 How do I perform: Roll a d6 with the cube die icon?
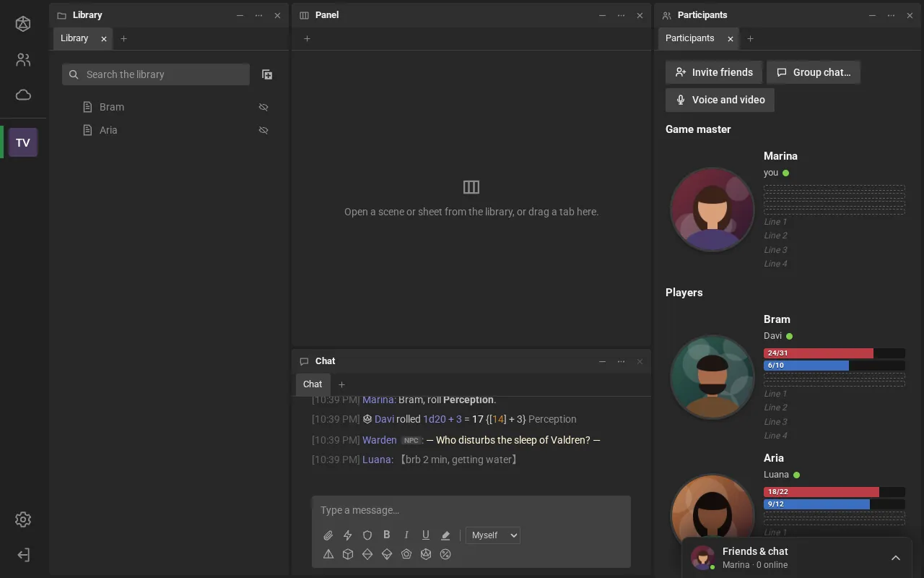click(348, 554)
